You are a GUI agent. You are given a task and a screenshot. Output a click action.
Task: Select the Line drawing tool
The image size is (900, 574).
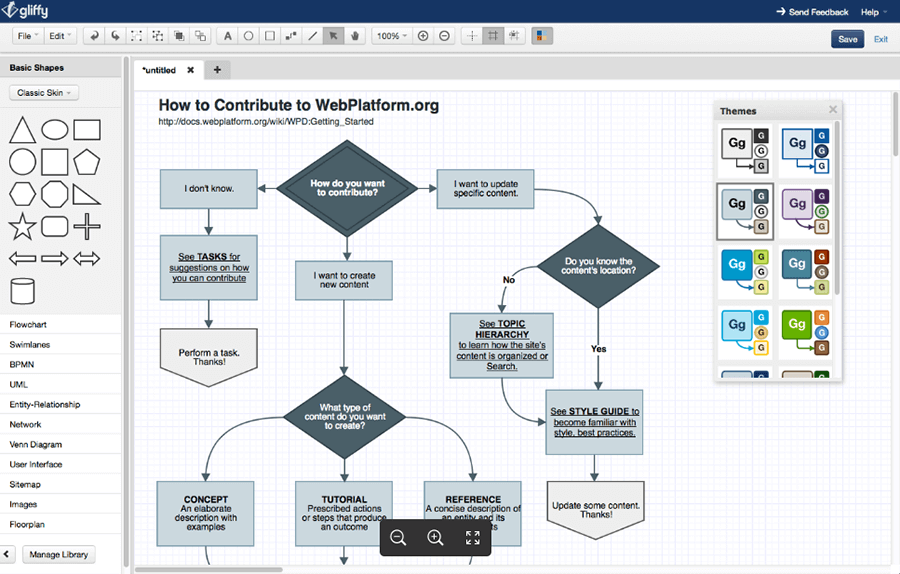[x=312, y=36]
